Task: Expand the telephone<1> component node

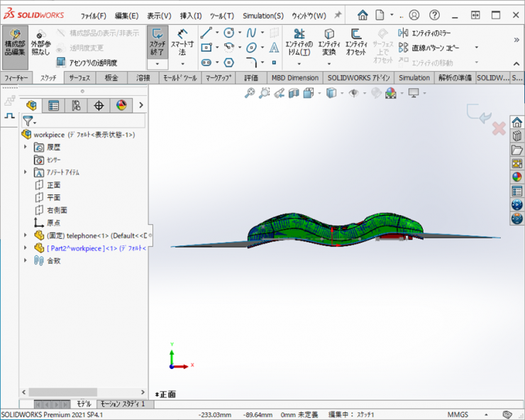Action: (x=26, y=235)
